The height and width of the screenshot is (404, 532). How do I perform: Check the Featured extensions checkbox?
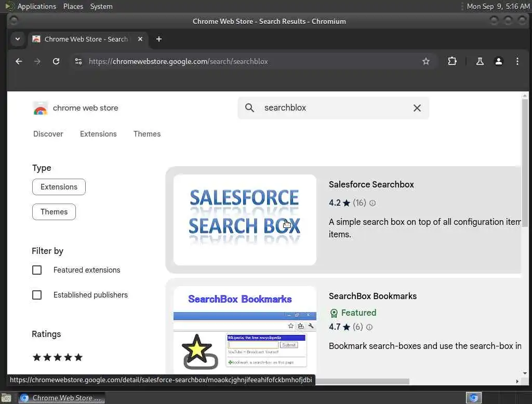(37, 270)
